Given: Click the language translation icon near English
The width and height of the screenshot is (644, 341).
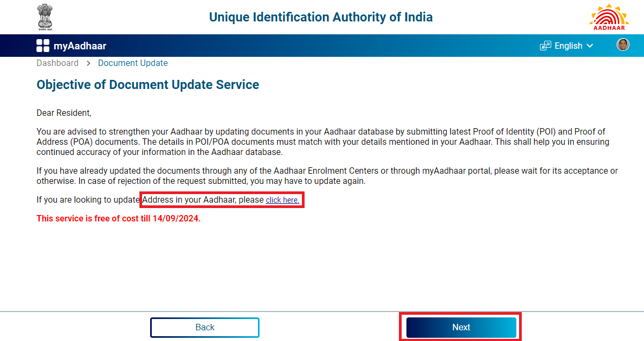Looking at the screenshot, I should tap(545, 45).
